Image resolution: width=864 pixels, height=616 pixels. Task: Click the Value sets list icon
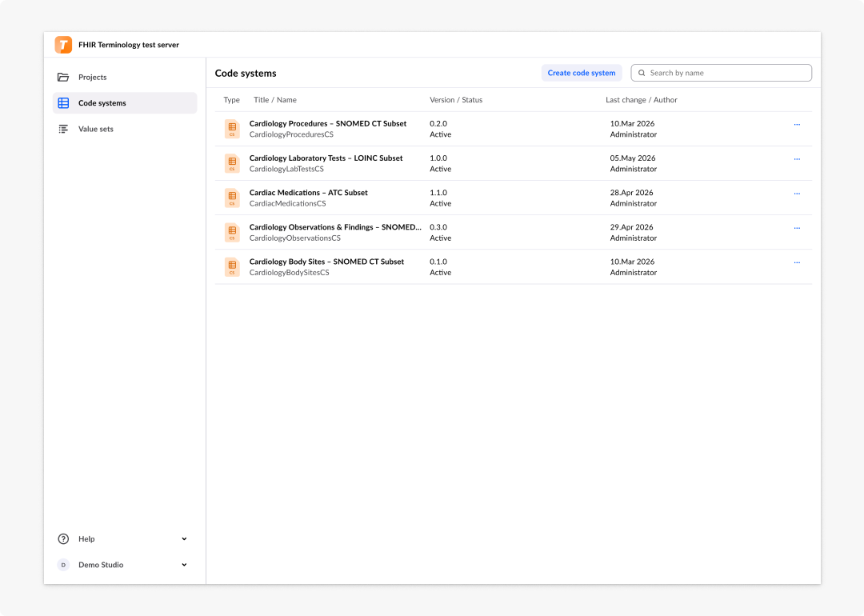pos(63,129)
